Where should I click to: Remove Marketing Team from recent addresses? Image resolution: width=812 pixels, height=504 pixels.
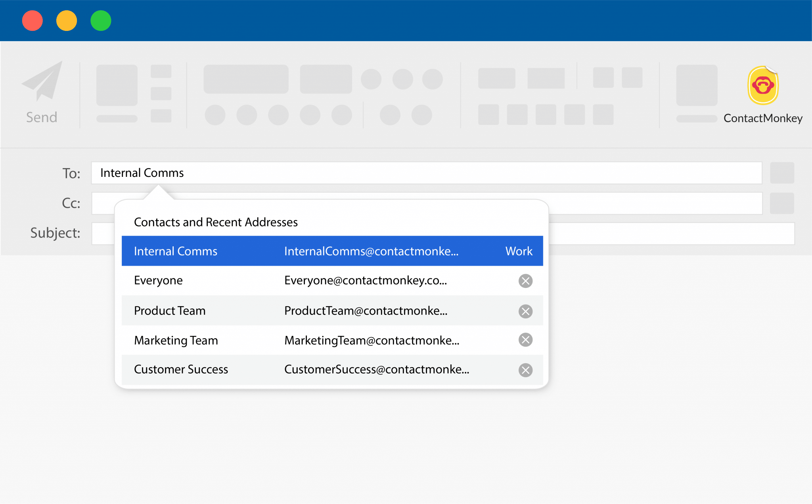525,340
